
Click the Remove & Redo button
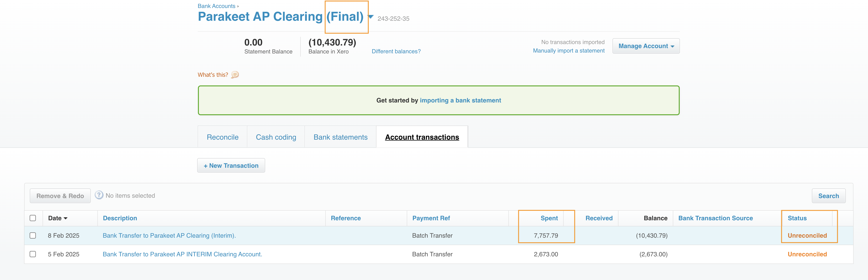tap(60, 196)
